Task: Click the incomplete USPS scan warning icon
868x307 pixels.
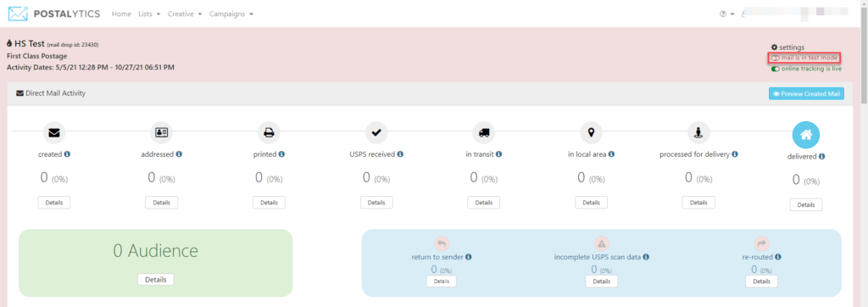Action: click(x=602, y=243)
